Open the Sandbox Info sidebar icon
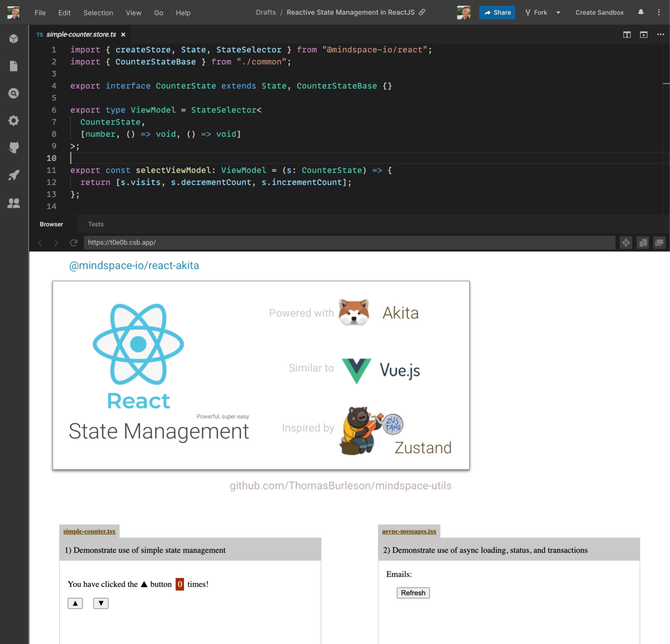 [14, 39]
